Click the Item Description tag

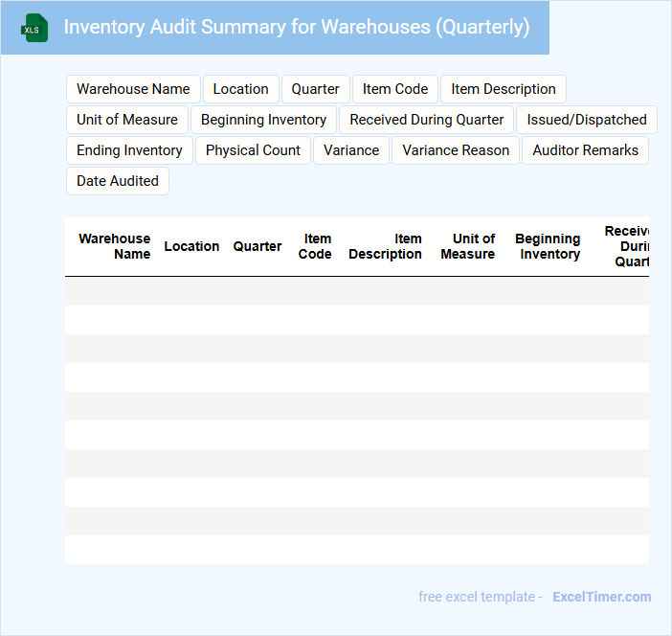(x=503, y=89)
